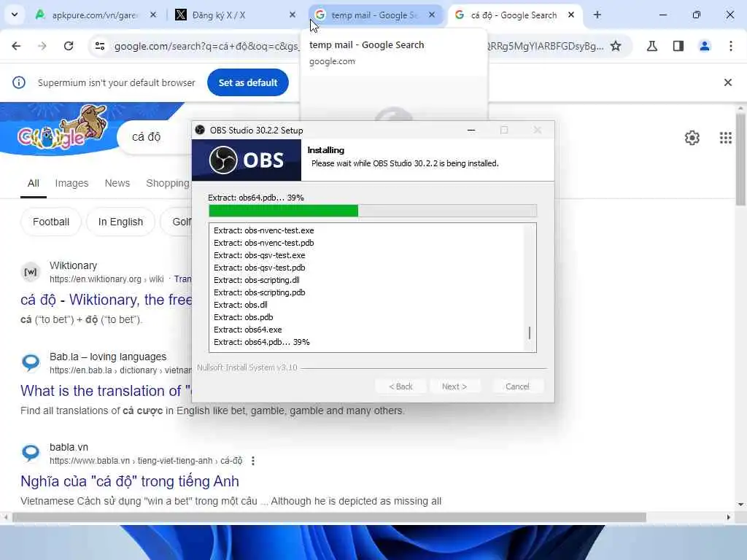Click the Bab.la favicon

point(31,363)
